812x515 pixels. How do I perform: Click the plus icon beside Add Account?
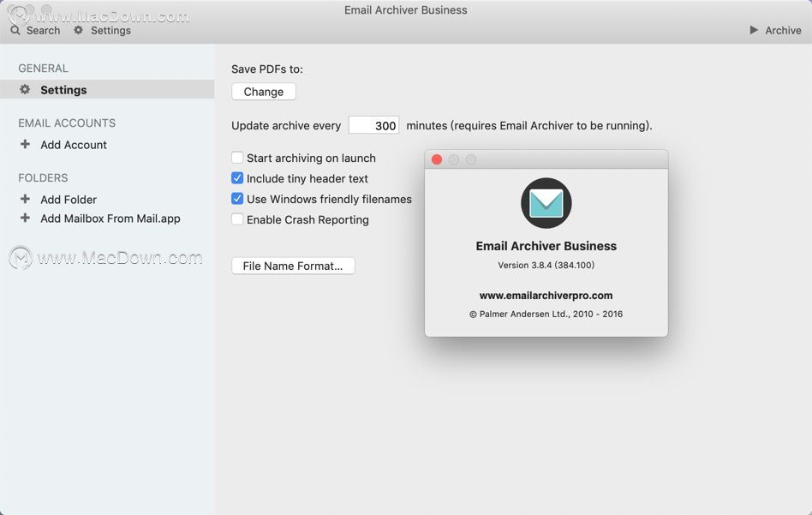tap(25, 144)
